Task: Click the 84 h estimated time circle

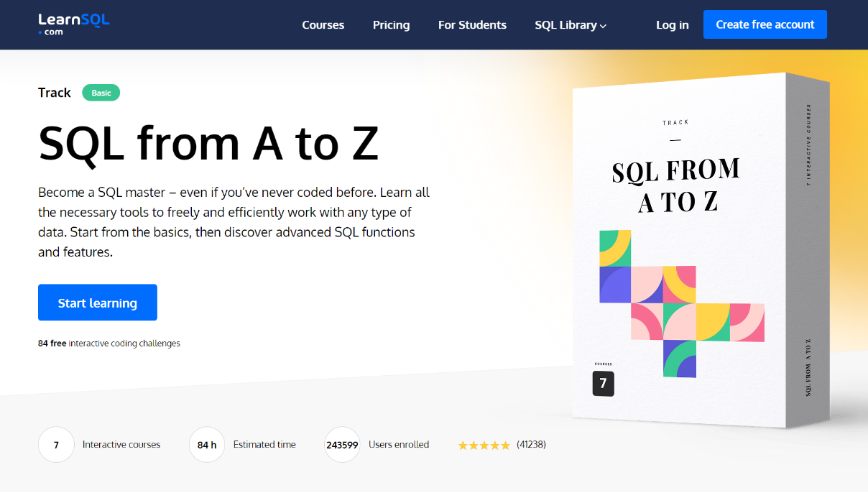Action: coord(207,445)
